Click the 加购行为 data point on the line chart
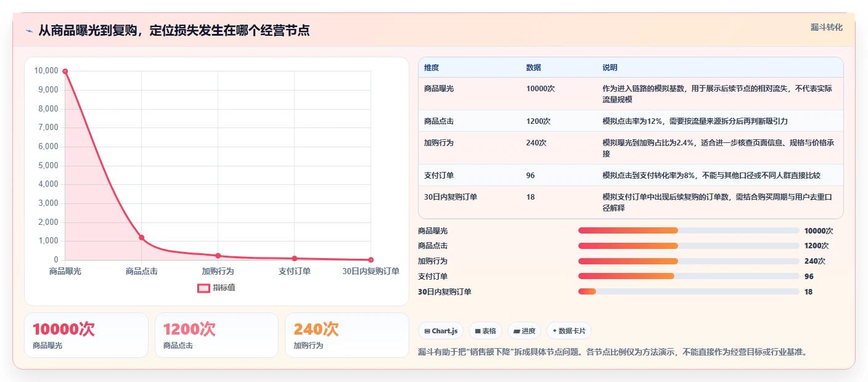 (218, 256)
